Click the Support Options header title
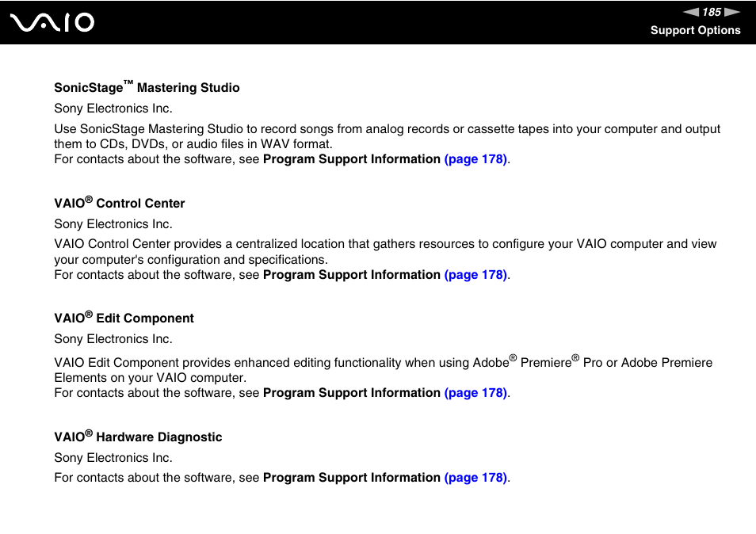Screen dimensions: 756x534 (x=695, y=30)
